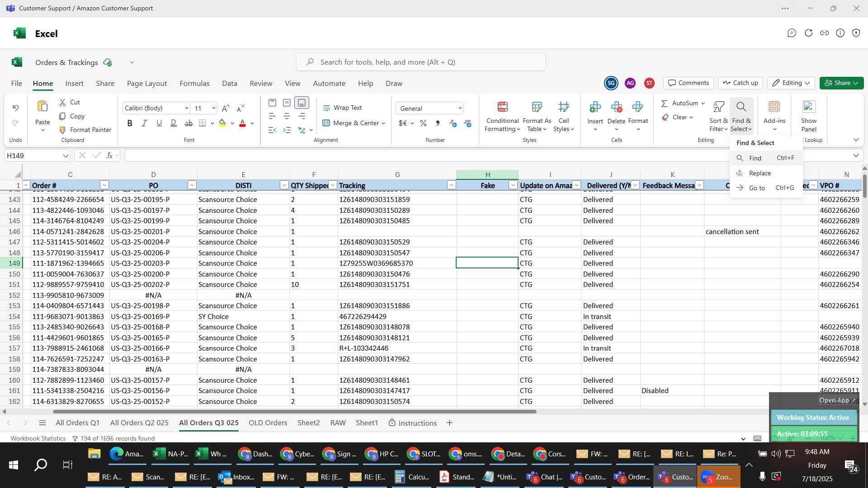
Task: Toggle Bold formatting
Action: click(130, 123)
